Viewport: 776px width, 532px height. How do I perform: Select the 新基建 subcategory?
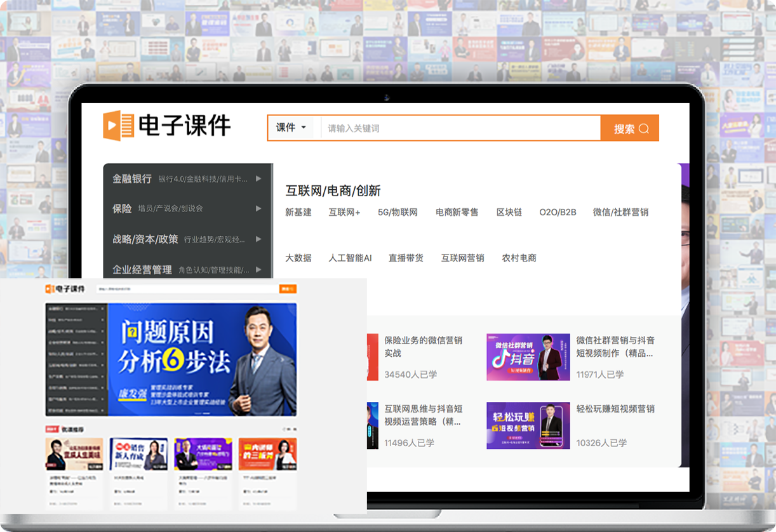pyautogui.click(x=298, y=213)
